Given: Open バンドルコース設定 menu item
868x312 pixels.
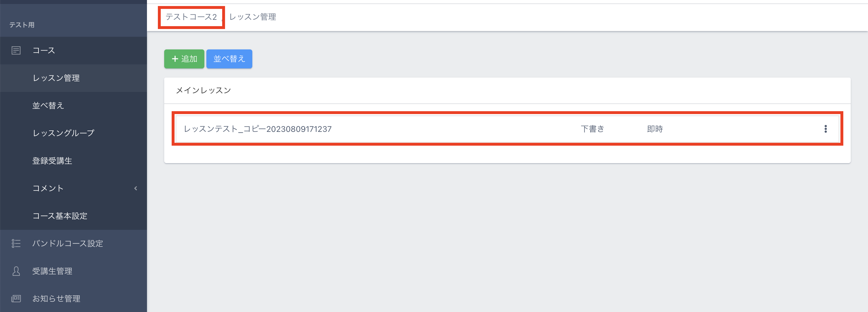Looking at the screenshot, I should (x=67, y=244).
